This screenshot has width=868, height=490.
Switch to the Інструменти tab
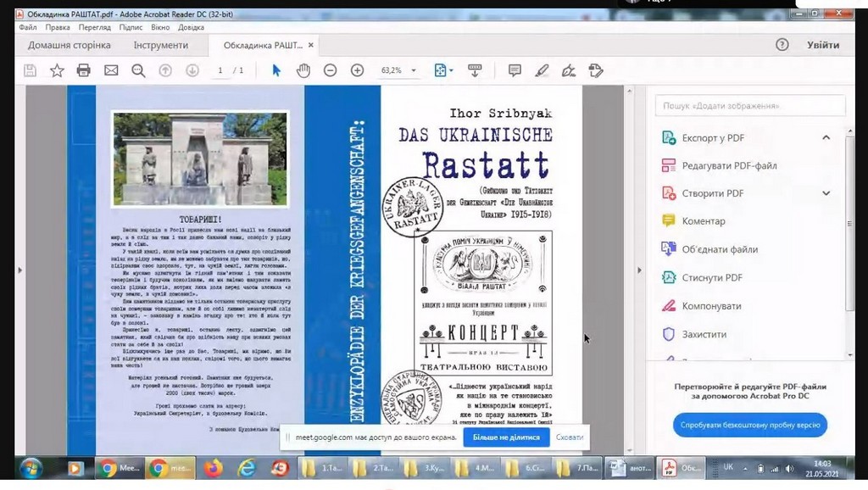160,45
